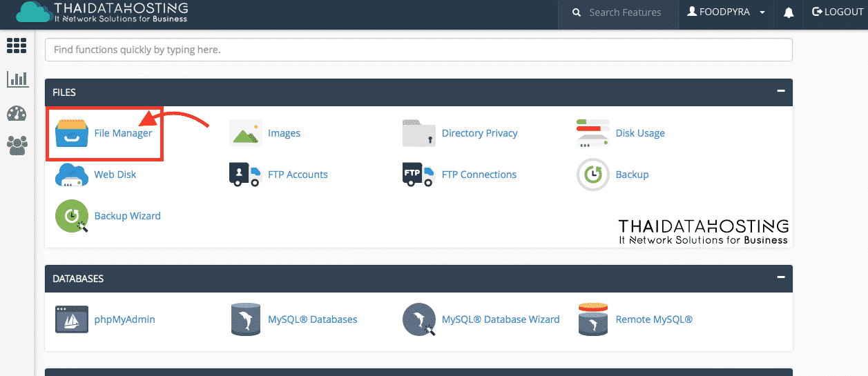Collapse the DATABASES section
Image resolution: width=868 pixels, height=376 pixels.
click(781, 277)
